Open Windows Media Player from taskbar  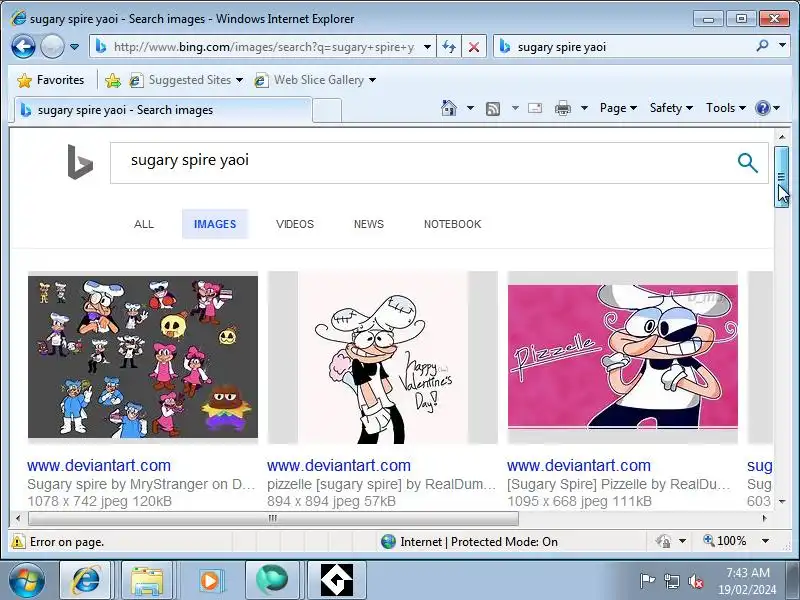click(209, 581)
